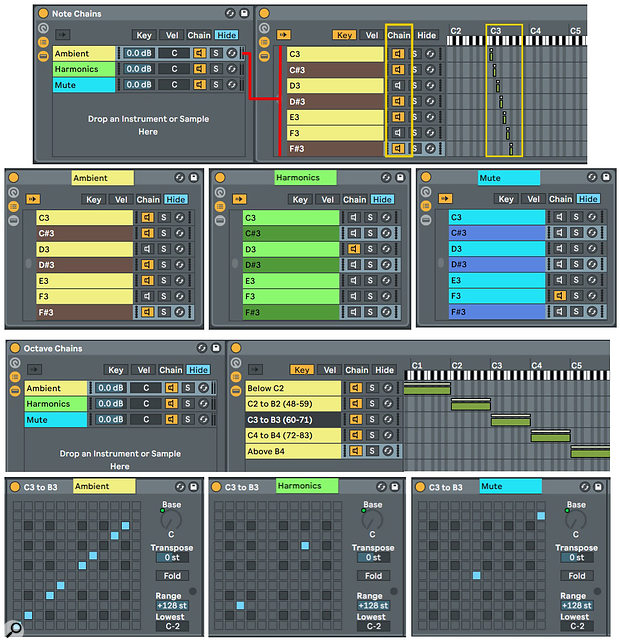Activate the C#3 chain in Harmonics rack
620x644 pixels.
point(354,233)
